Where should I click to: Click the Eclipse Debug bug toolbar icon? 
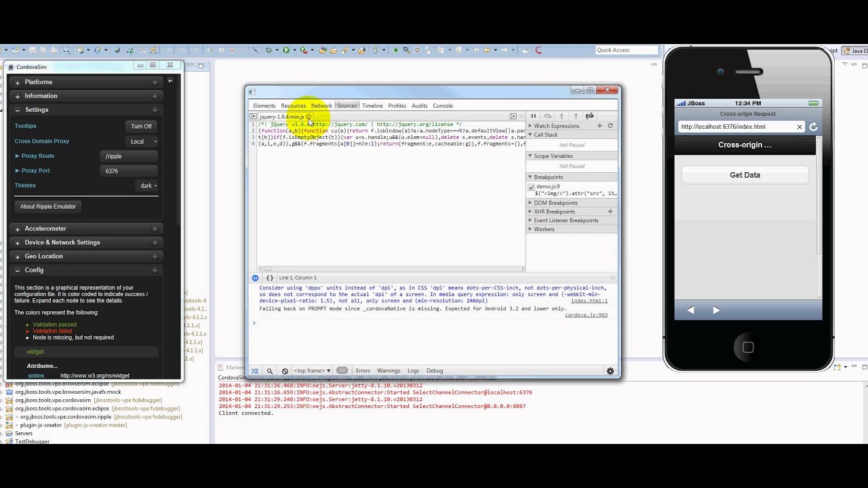point(269,50)
